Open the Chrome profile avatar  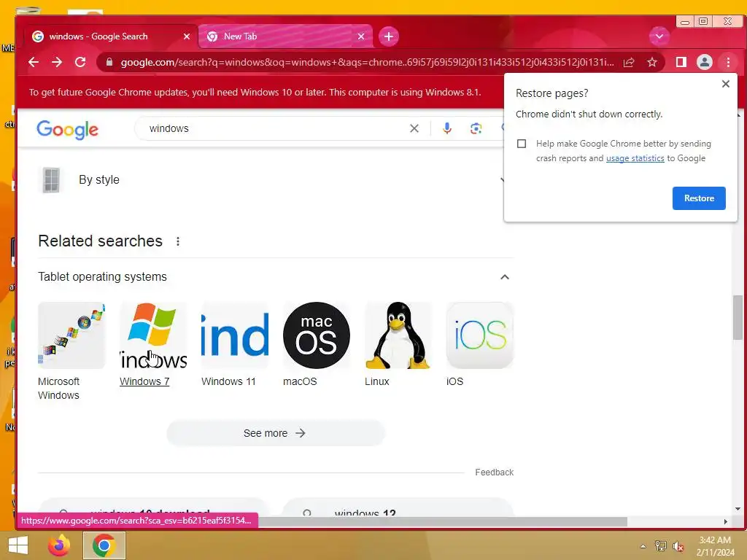(705, 62)
